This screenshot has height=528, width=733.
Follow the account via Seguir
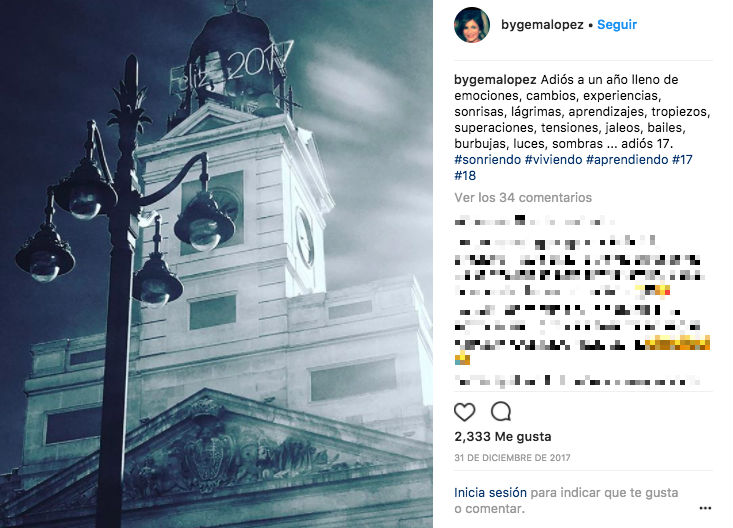point(617,25)
